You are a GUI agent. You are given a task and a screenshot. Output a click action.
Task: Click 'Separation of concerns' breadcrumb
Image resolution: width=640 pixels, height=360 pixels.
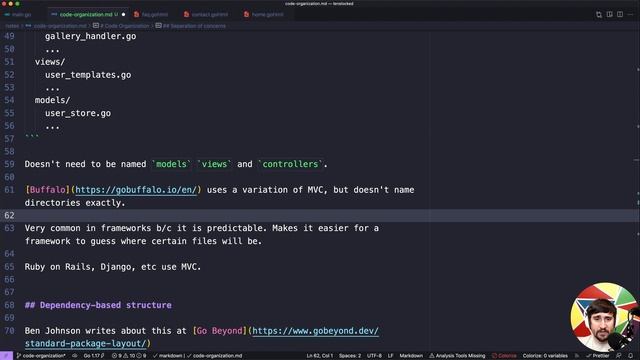[194, 26]
